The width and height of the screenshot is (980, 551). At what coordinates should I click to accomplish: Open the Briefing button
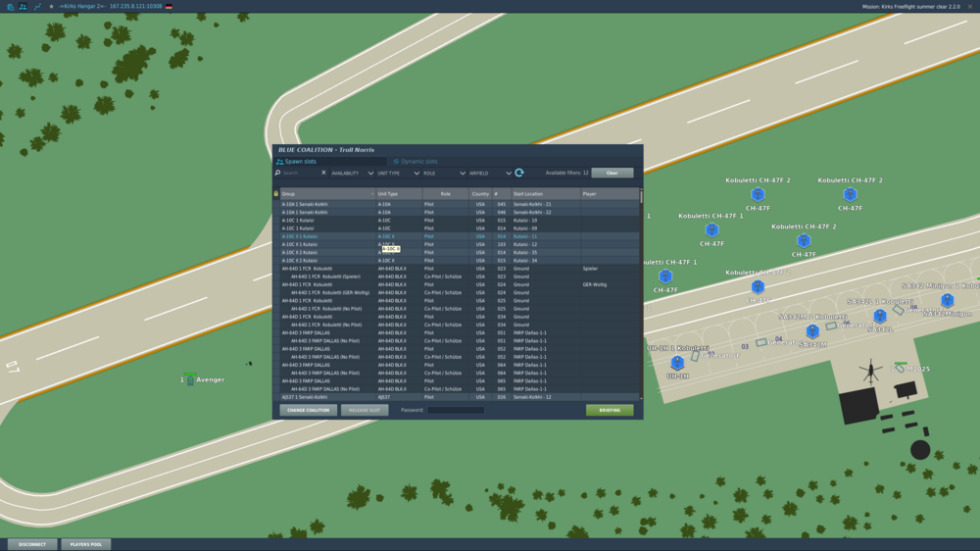pyautogui.click(x=610, y=410)
